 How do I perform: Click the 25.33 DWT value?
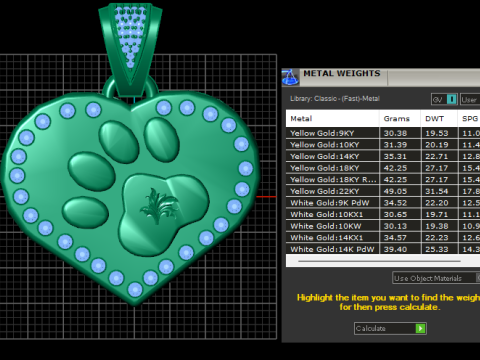tap(437, 249)
